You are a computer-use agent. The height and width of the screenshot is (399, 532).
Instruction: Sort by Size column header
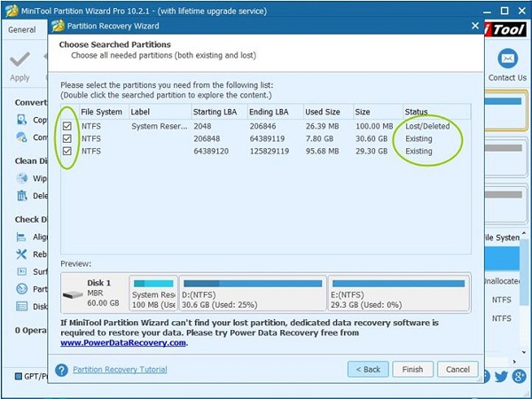[379, 112]
